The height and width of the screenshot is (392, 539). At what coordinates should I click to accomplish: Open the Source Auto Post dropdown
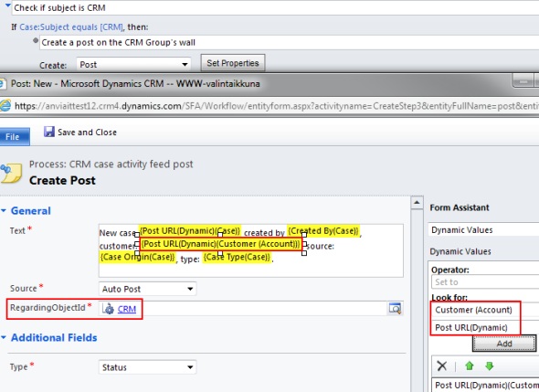click(x=147, y=289)
